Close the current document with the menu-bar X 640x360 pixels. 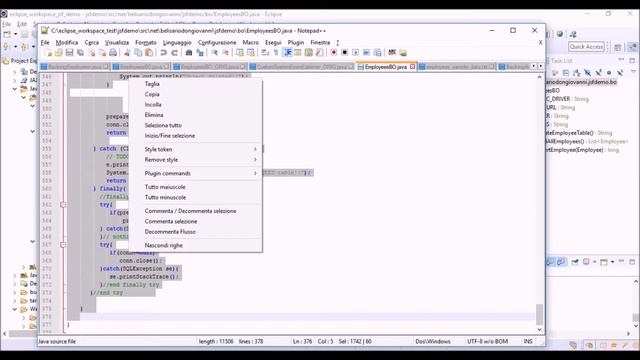pyautogui.click(x=540, y=42)
